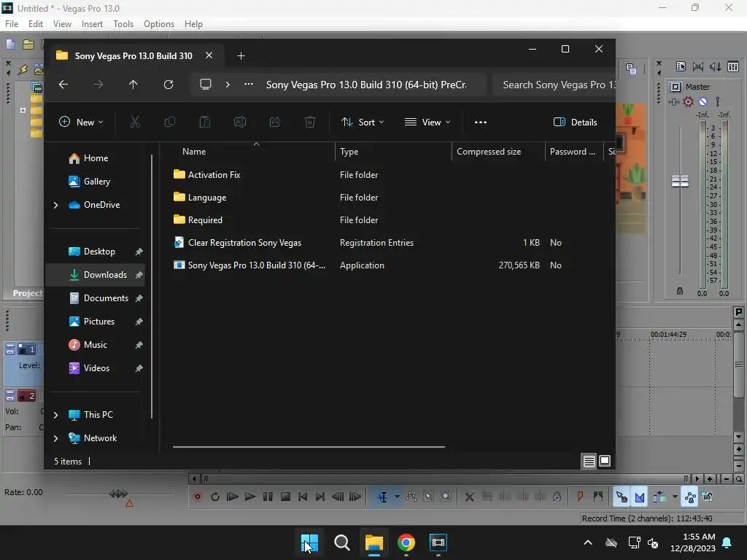Open the Insert menu in Vegas Pro

click(92, 24)
